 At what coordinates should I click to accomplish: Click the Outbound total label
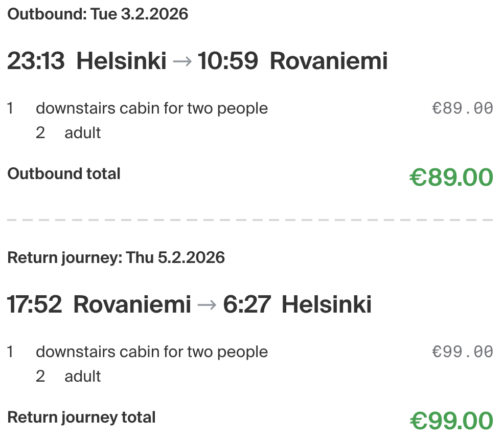64,174
